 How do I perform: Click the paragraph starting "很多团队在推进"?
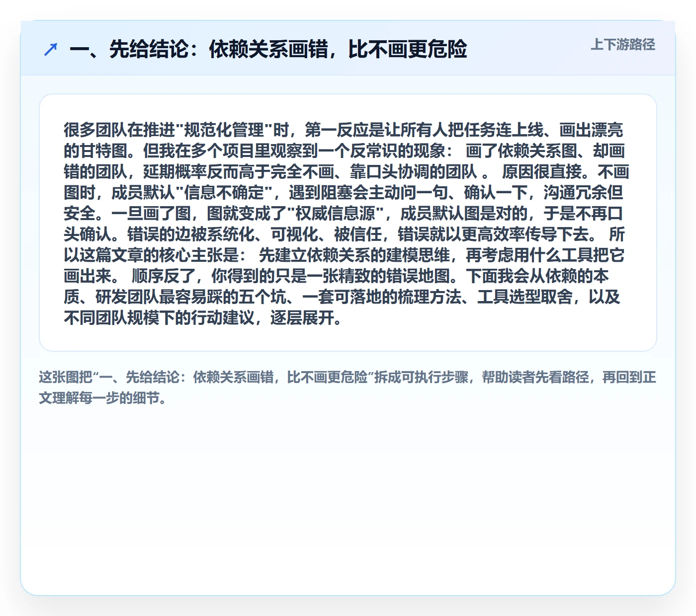(347, 224)
